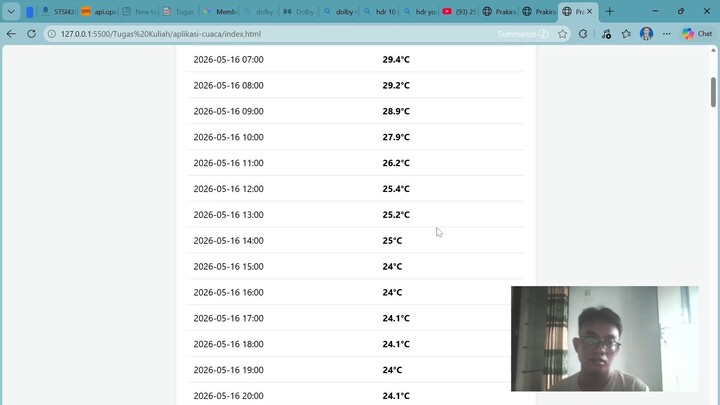The height and width of the screenshot is (405, 720).
Task: Open the Favorites hub icon
Action: 626,34
